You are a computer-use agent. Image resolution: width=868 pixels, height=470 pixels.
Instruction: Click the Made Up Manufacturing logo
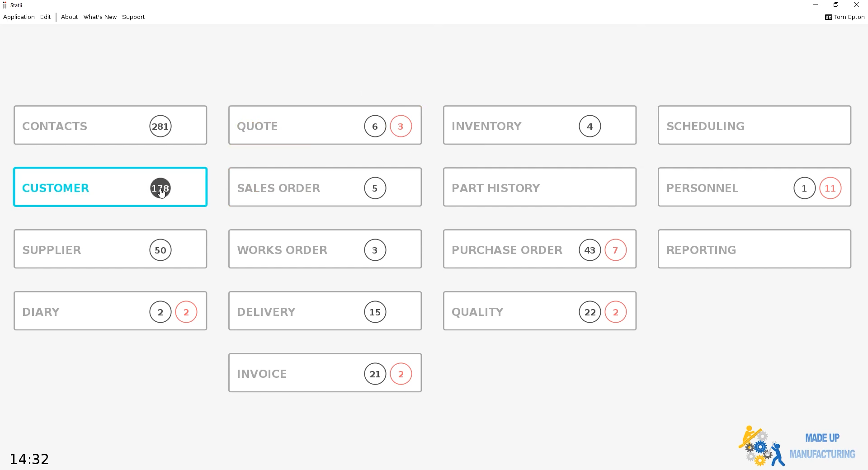[797, 446]
